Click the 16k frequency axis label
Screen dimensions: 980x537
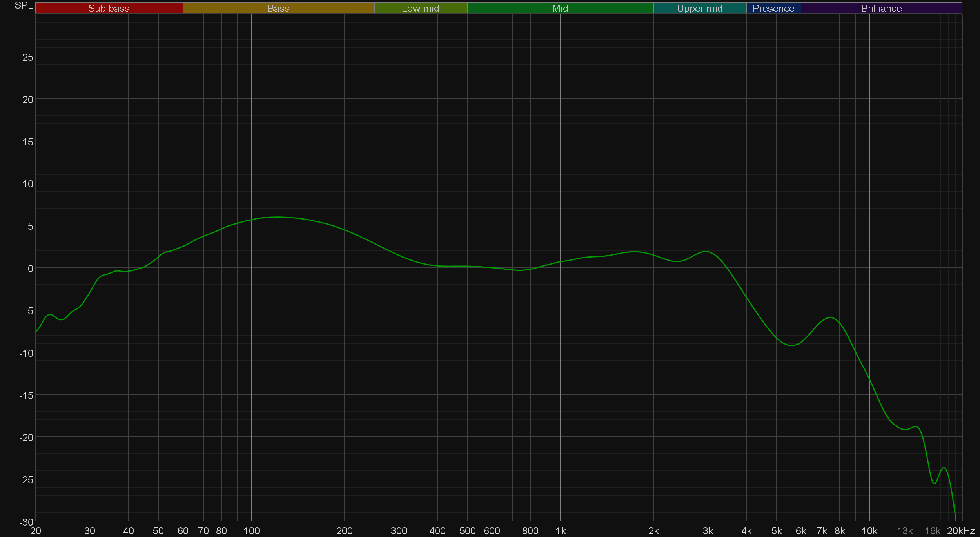[x=932, y=531]
